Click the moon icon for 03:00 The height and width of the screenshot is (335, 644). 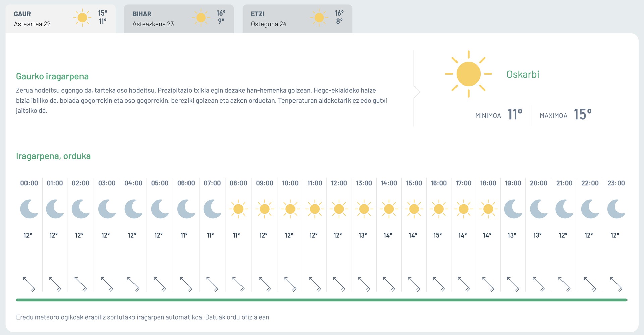(107, 209)
